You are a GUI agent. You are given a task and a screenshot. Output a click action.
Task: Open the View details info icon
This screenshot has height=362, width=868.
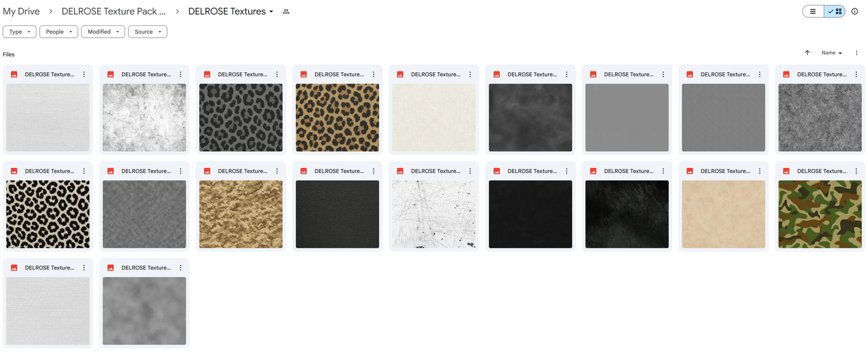[855, 11]
